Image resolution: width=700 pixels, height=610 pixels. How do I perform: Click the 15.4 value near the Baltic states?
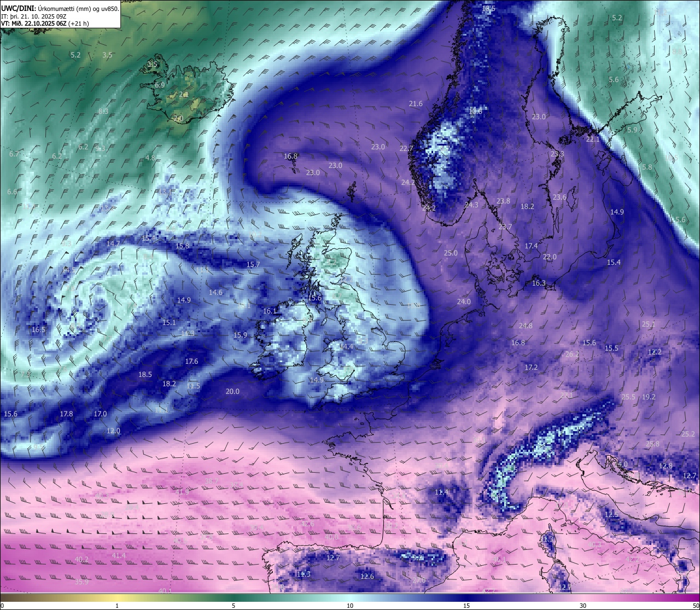click(614, 263)
